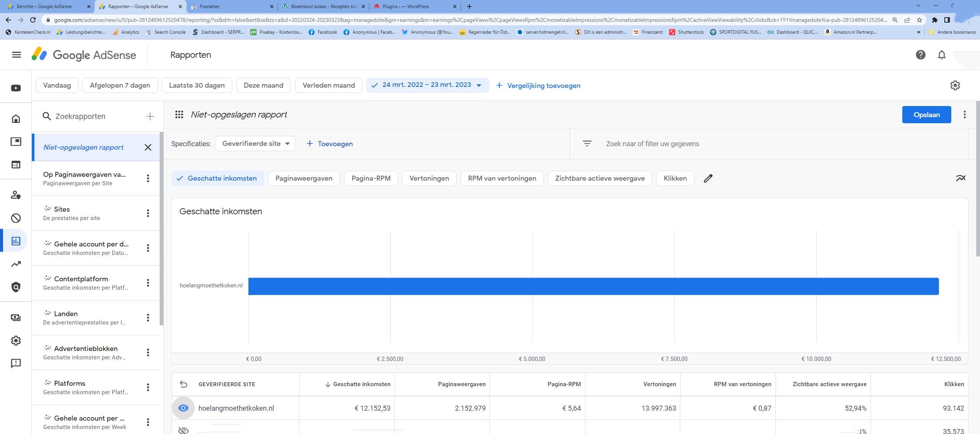
Task: Click Vergelijking toevoegen link
Action: point(538,86)
